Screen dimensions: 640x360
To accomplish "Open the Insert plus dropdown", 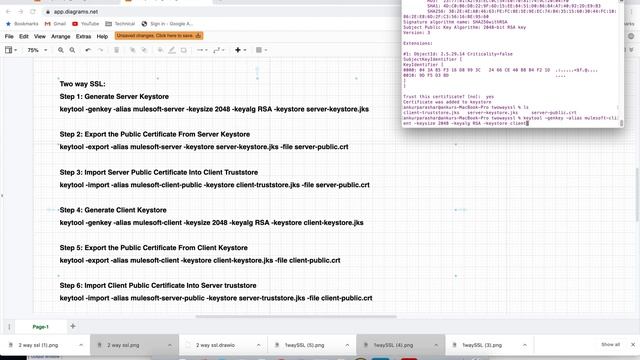I will coord(240,50).
